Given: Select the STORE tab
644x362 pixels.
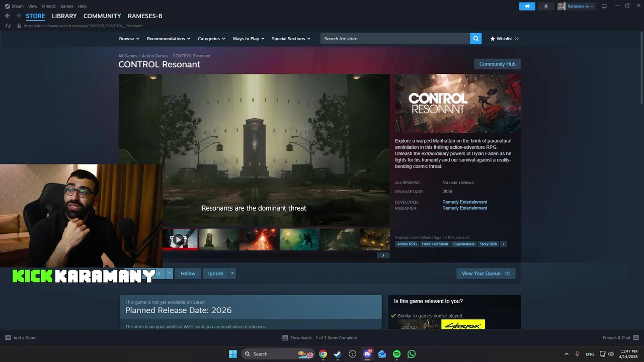Looking at the screenshot, I should [35, 16].
